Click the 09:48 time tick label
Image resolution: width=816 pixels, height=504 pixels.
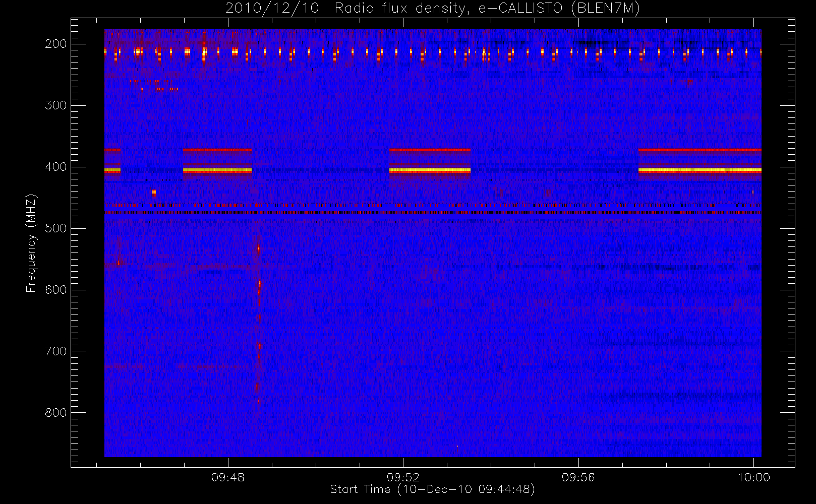228,477
